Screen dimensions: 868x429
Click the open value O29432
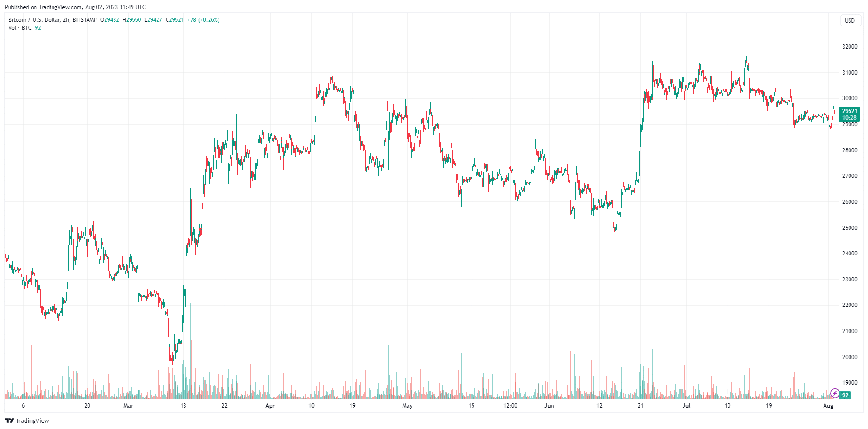(x=110, y=20)
